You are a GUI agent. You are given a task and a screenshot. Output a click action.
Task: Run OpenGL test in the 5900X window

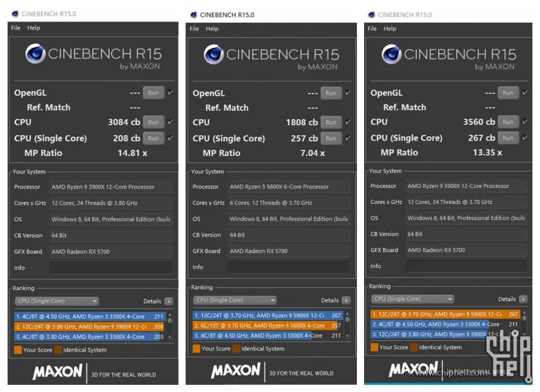click(508, 93)
